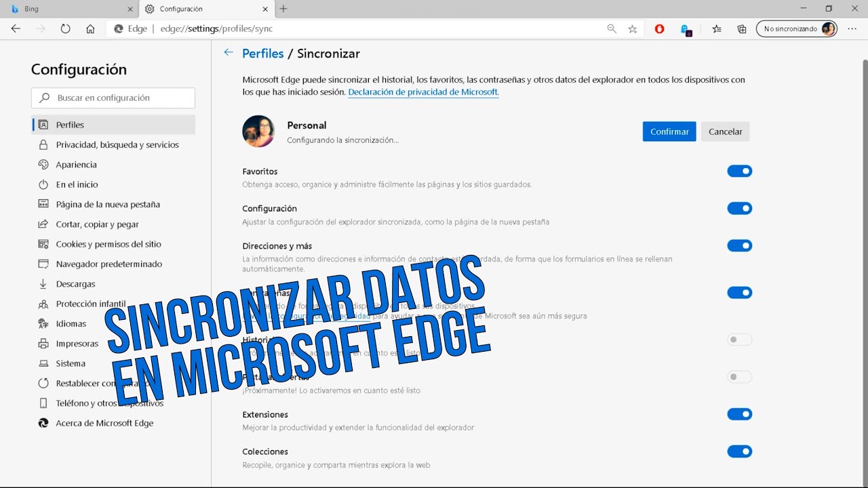Open a new tab with the plus button
Viewport: 868px width, 488px height.
(x=283, y=9)
